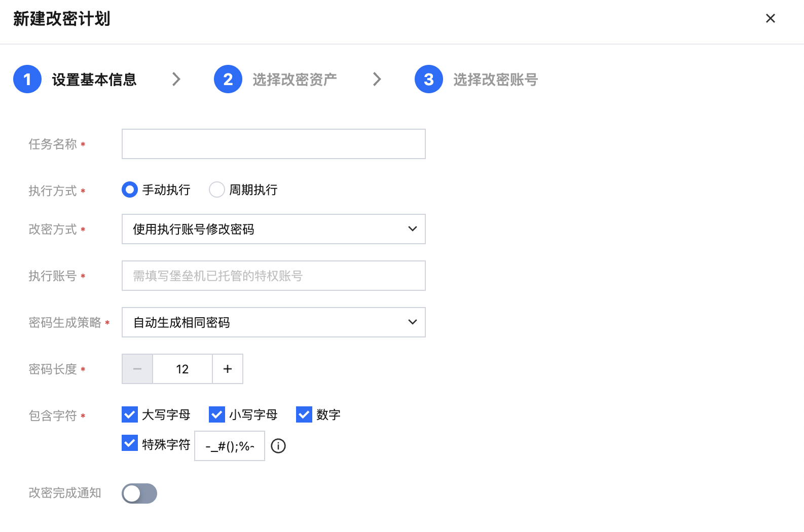The image size is (804, 532).
Task: Open the 改密方式 dropdown
Action: 273,229
